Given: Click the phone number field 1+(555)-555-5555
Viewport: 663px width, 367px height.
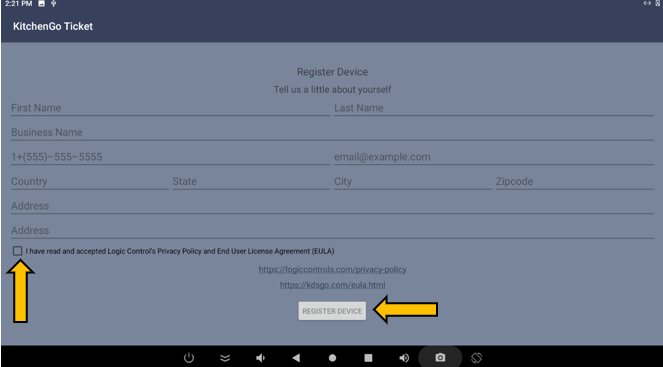Looking at the screenshot, I should click(x=170, y=157).
